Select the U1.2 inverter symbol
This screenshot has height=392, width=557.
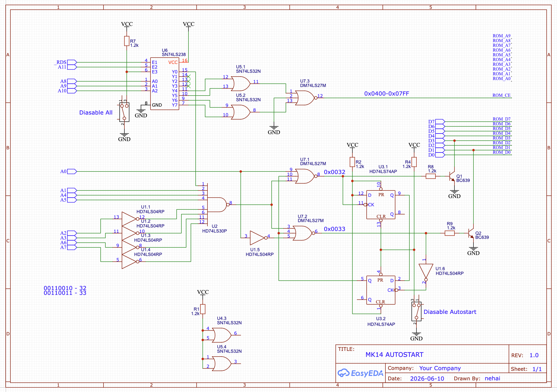point(130,233)
